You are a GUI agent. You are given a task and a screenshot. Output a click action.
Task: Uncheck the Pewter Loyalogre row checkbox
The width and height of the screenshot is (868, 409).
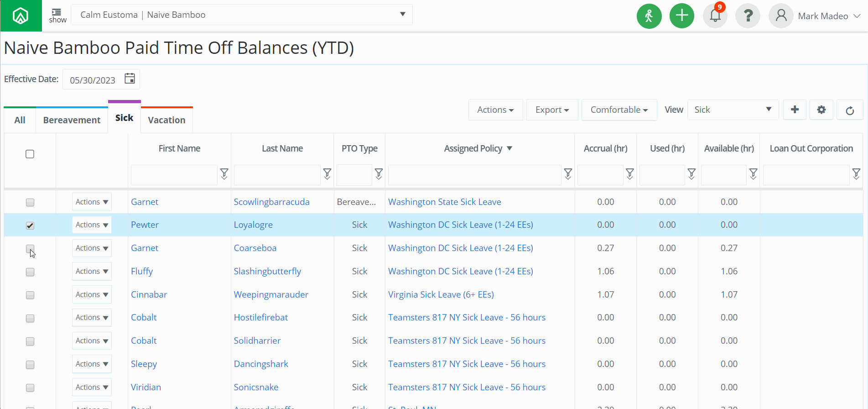click(x=30, y=225)
